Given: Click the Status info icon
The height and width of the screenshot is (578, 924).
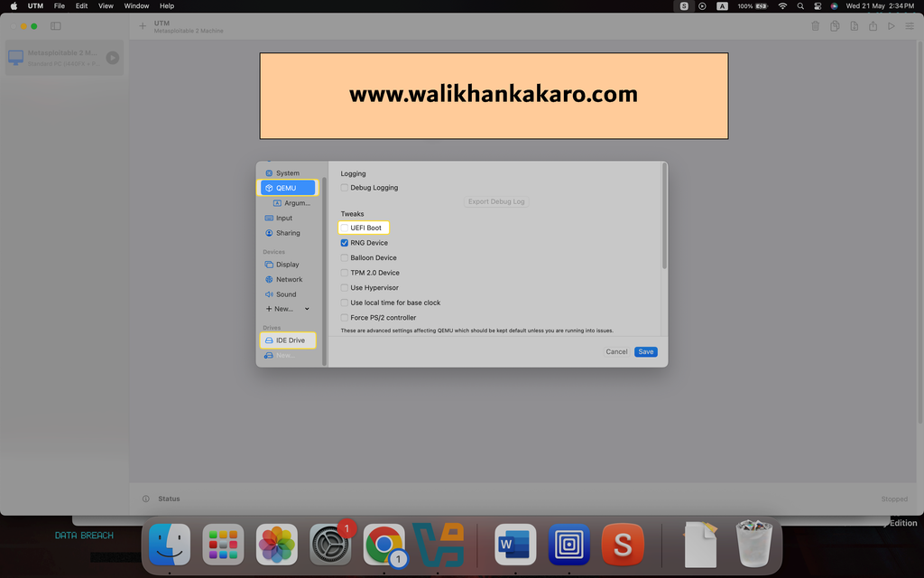Looking at the screenshot, I should 145,499.
